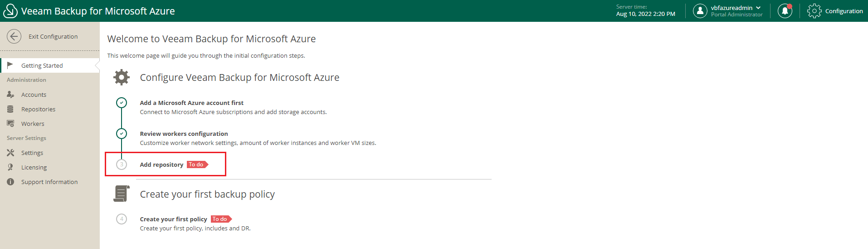The height and width of the screenshot is (249, 868).
Task: Click the Administration section label
Action: [x=26, y=80]
